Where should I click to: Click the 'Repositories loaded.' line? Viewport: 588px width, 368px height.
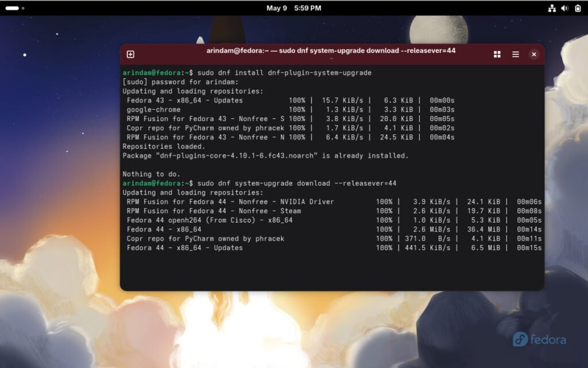click(x=164, y=146)
